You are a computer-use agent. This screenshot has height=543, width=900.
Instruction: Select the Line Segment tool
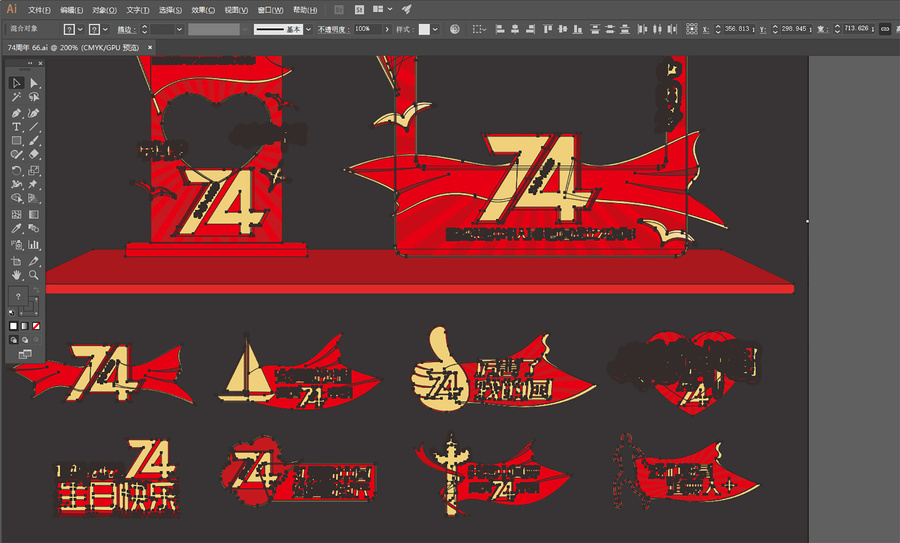(x=34, y=127)
